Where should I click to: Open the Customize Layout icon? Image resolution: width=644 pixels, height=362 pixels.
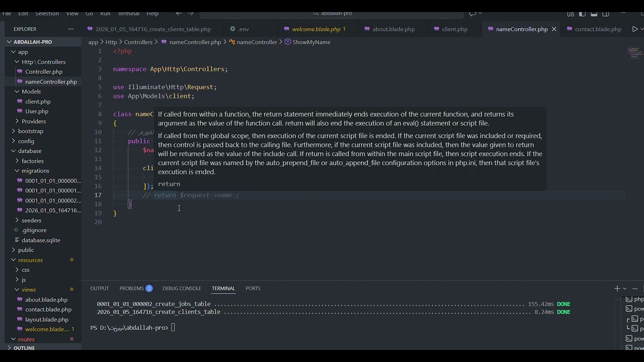[571, 14]
